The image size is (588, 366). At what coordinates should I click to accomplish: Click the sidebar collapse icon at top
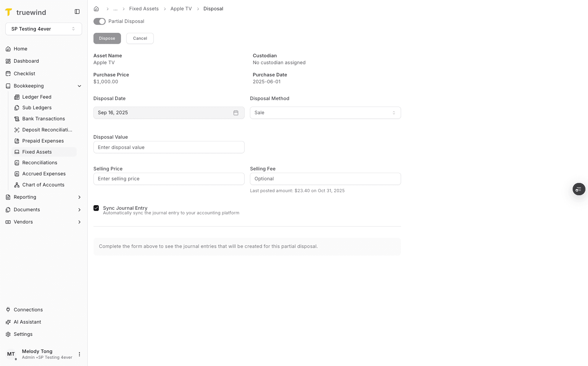point(77,11)
